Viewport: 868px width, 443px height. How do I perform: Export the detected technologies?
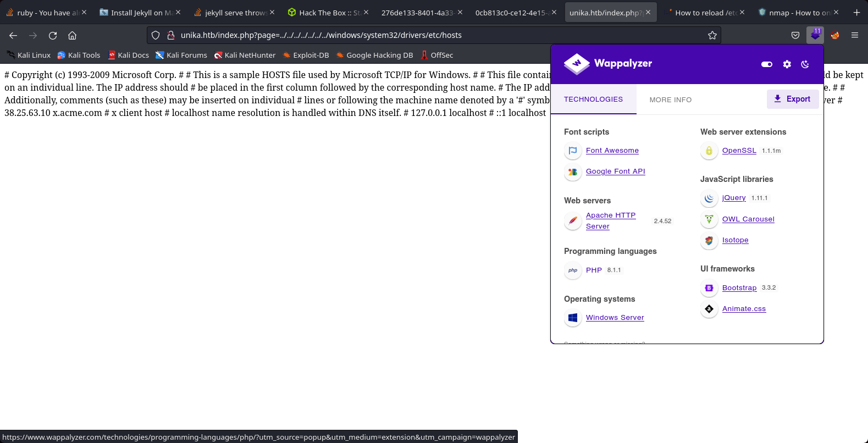(x=793, y=99)
